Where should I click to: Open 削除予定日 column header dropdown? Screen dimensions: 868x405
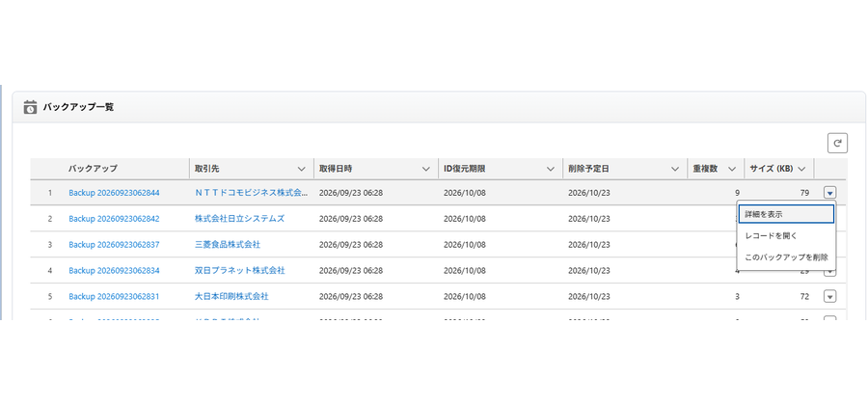click(x=675, y=169)
